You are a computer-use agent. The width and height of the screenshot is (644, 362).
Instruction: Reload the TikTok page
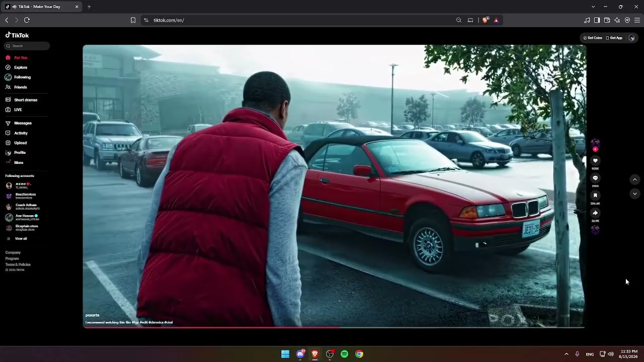(x=27, y=20)
